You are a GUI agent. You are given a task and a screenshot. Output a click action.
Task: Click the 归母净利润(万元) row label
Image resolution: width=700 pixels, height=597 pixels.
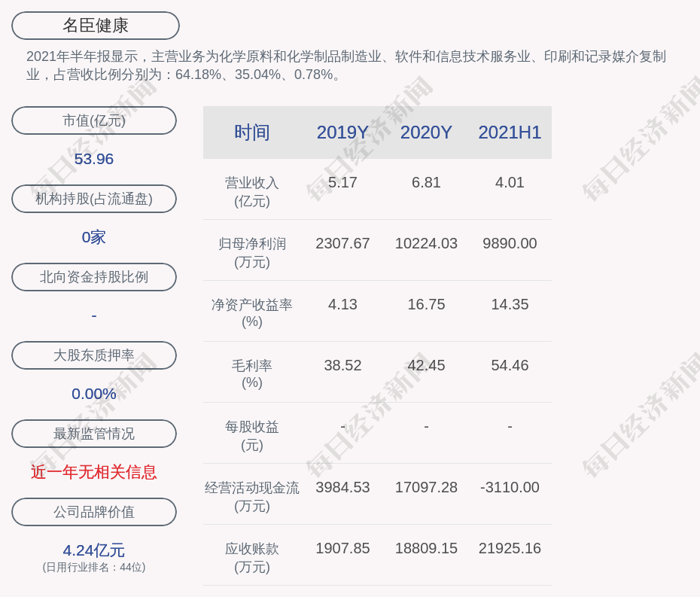pyautogui.click(x=252, y=253)
